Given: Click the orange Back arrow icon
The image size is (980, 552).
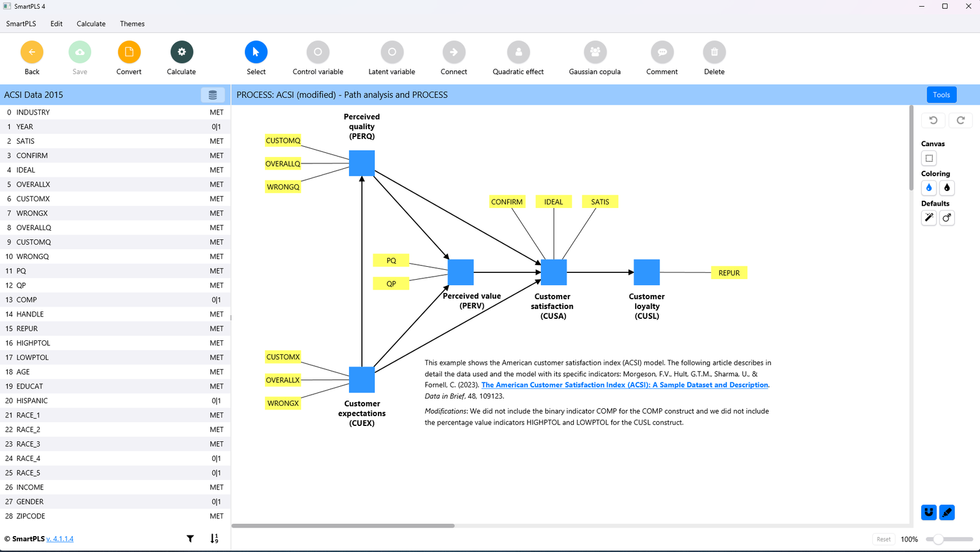Looking at the screenshot, I should pyautogui.click(x=32, y=52).
